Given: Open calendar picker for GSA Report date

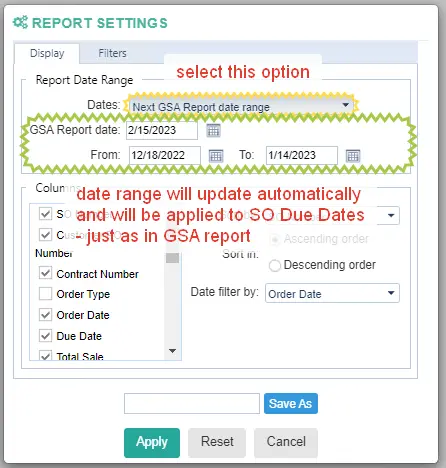Looking at the screenshot, I should point(213,130).
